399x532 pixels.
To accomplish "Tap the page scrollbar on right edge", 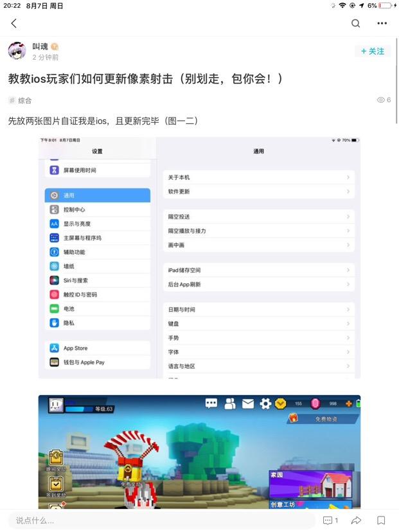I will tap(396, 82).
